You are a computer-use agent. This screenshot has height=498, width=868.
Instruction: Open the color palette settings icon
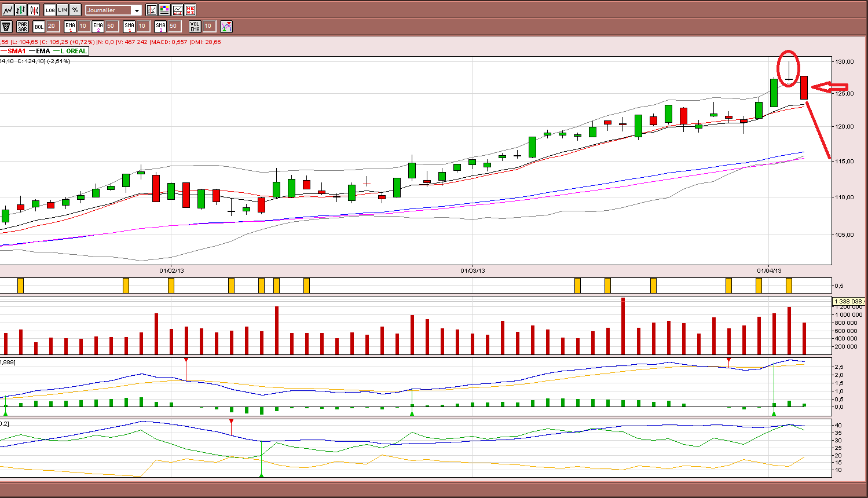164,10
